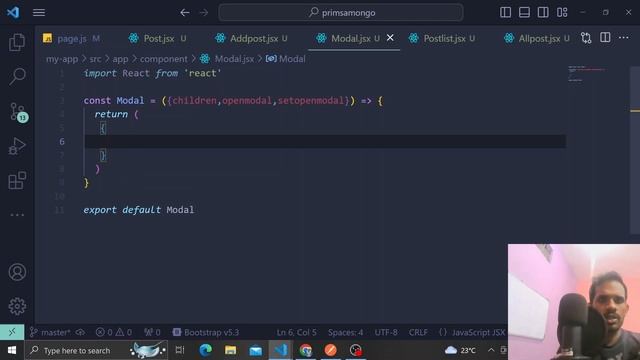
Task: Toggle the primary side bar layout icon
Action: coord(505,12)
